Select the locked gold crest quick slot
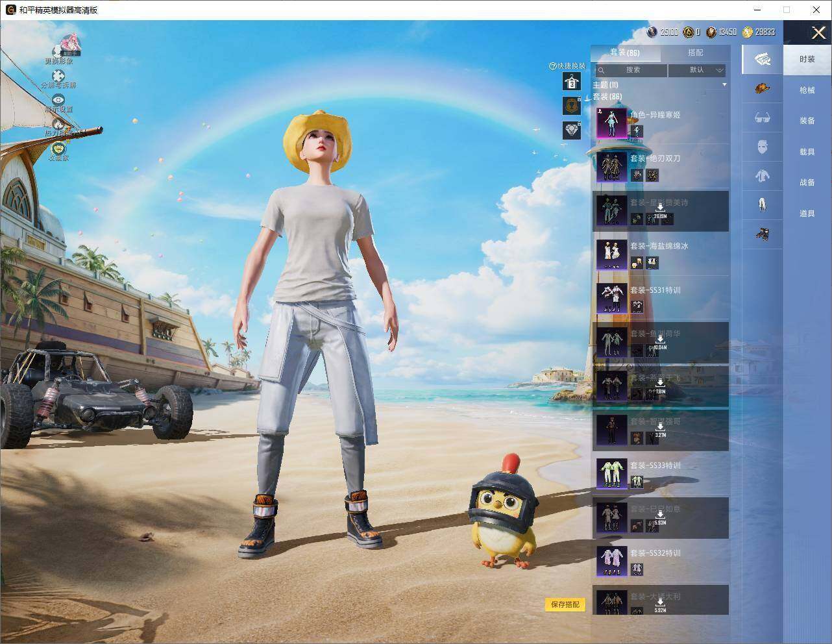 (571, 105)
